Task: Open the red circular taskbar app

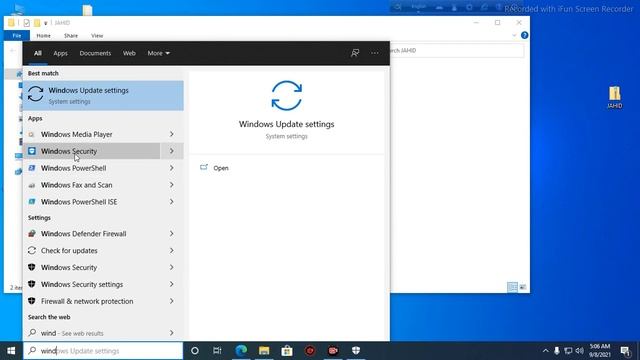Action: pos(310,351)
